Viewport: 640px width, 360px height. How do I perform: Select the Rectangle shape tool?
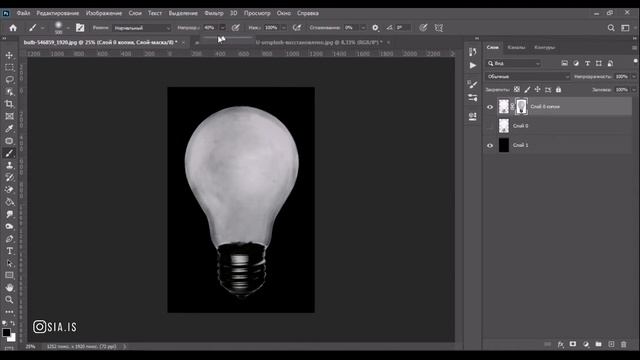click(x=9, y=276)
